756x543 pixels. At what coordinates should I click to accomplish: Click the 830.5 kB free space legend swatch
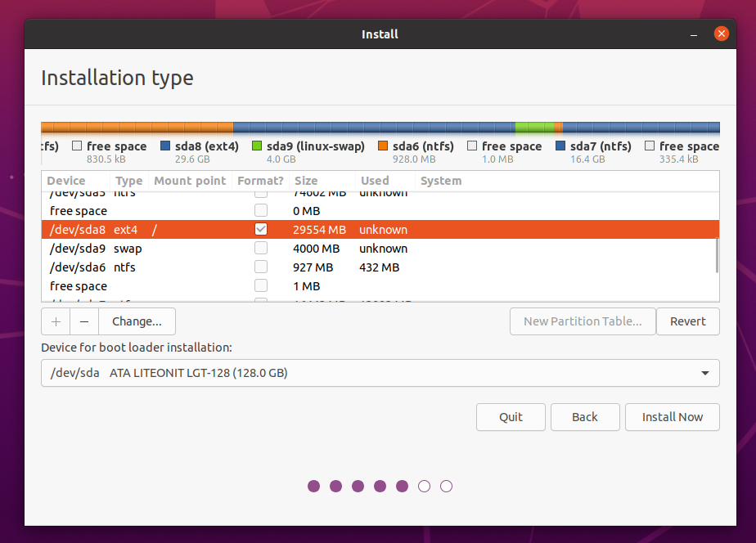[x=77, y=146]
